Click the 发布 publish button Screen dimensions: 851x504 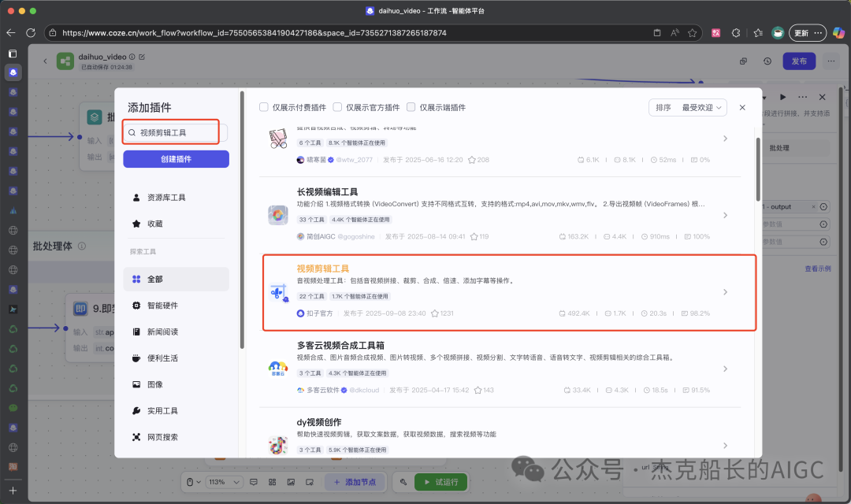pyautogui.click(x=799, y=61)
